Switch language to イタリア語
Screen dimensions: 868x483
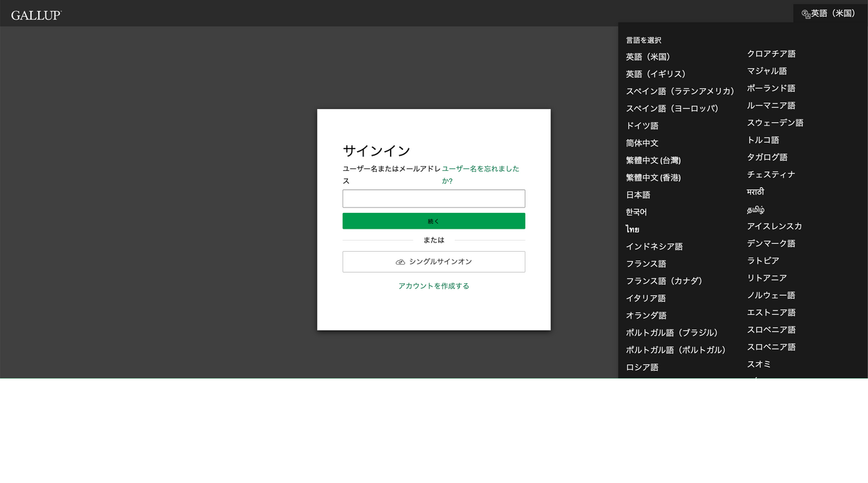pyautogui.click(x=646, y=298)
